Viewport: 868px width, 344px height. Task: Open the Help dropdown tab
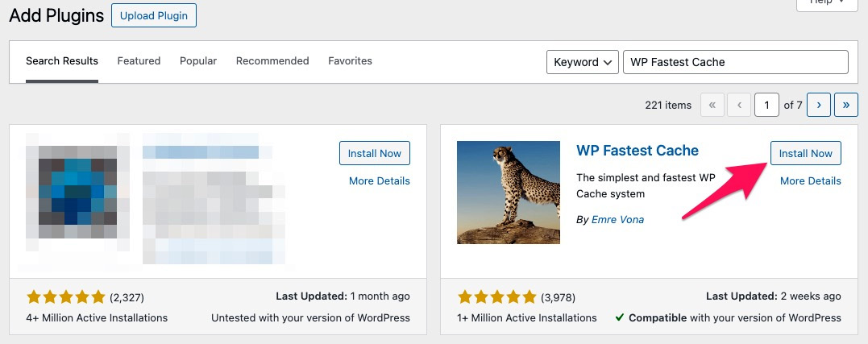coord(826,4)
